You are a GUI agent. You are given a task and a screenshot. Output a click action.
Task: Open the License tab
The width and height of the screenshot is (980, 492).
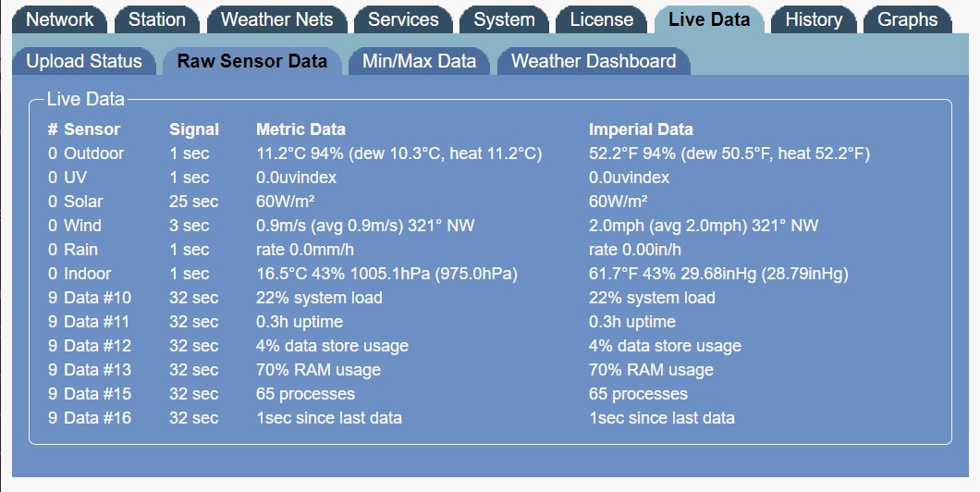[601, 20]
